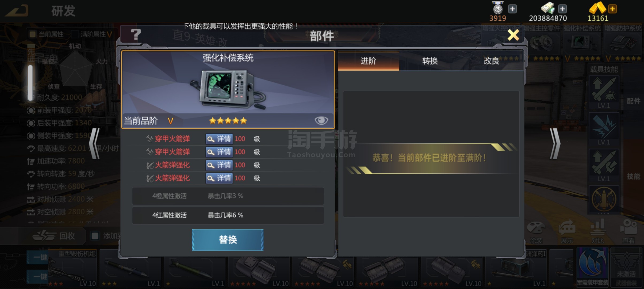Add more cash with the plus icon
Image resolution: width=644 pixels, height=289 pixels.
coord(562,9)
